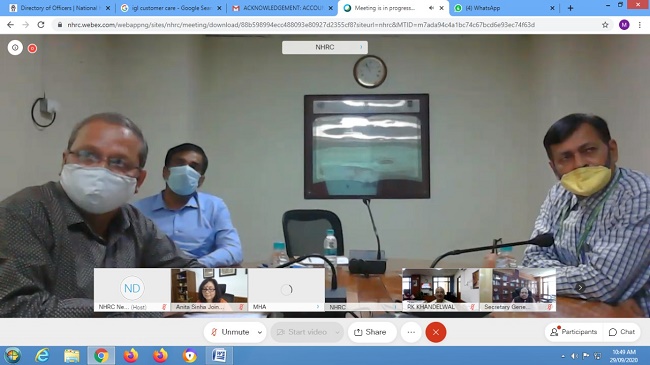Click the meeting info icon

click(x=15, y=48)
